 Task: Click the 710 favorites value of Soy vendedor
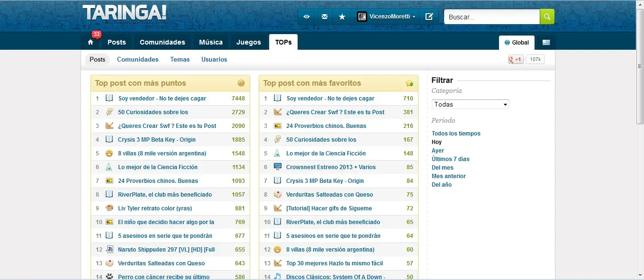(408, 99)
